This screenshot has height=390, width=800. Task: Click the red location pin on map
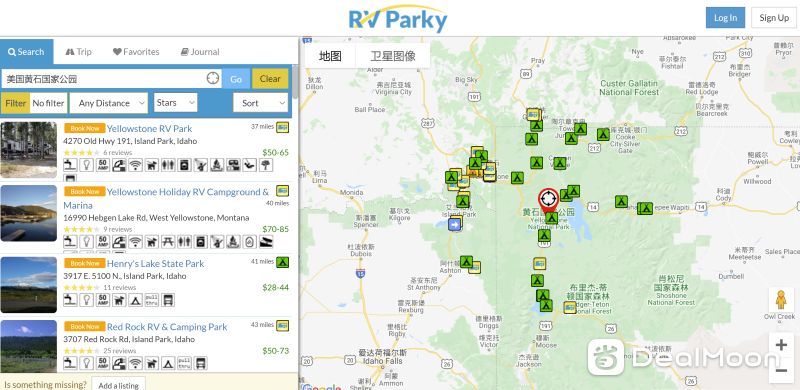(548, 201)
